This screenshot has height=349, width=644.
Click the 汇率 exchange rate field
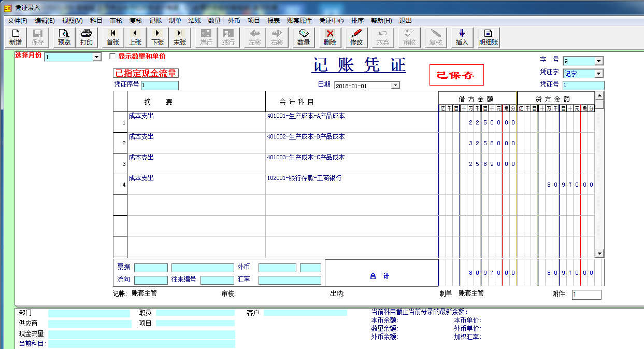point(290,280)
